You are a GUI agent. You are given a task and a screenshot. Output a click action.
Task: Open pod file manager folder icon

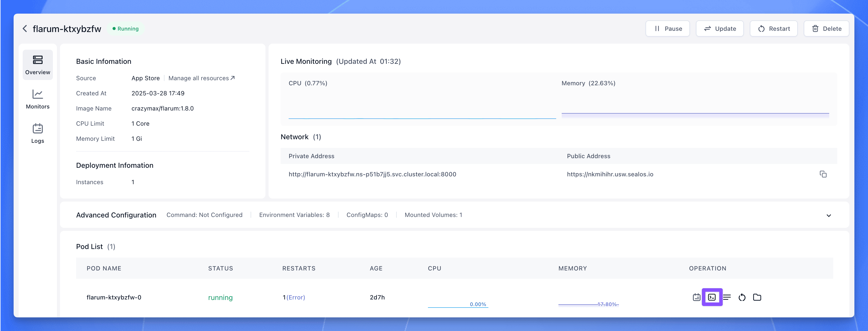click(x=757, y=297)
